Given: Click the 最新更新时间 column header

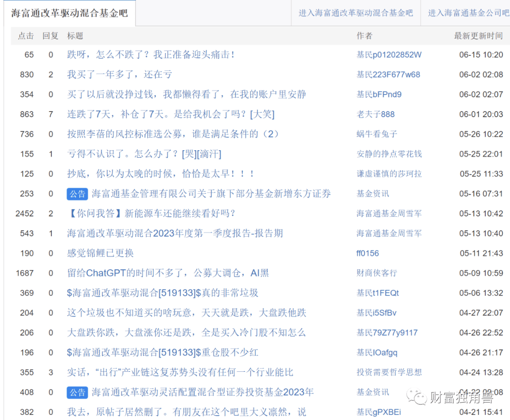Looking at the screenshot, I should [478, 36].
